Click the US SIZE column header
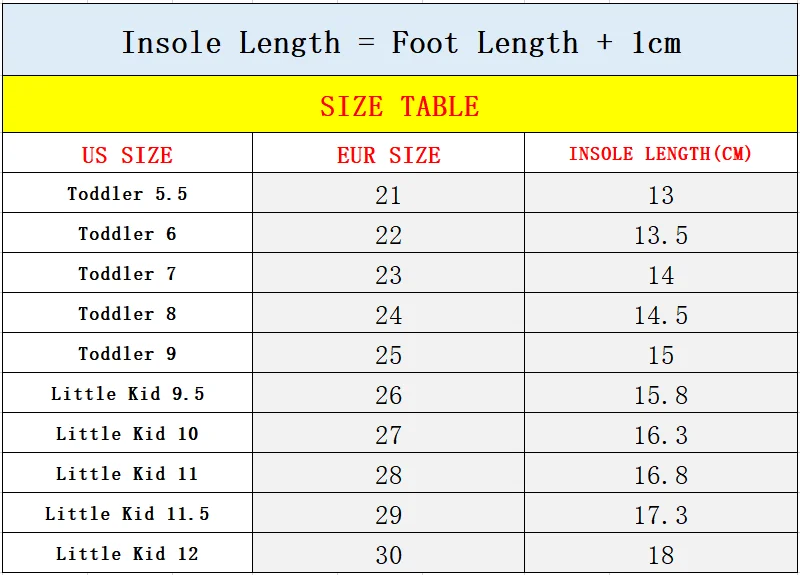Screen dimensions: 800x575 (x=127, y=155)
